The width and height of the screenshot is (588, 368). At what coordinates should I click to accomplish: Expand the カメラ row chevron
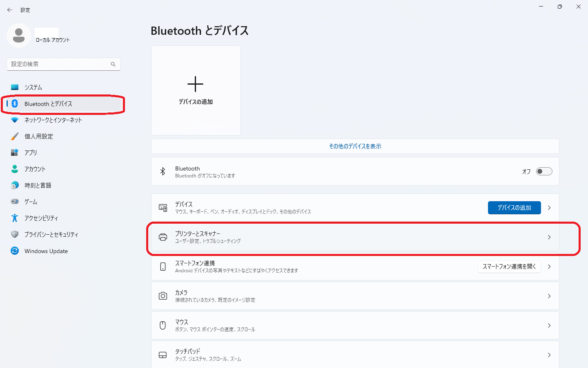[549, 296]
